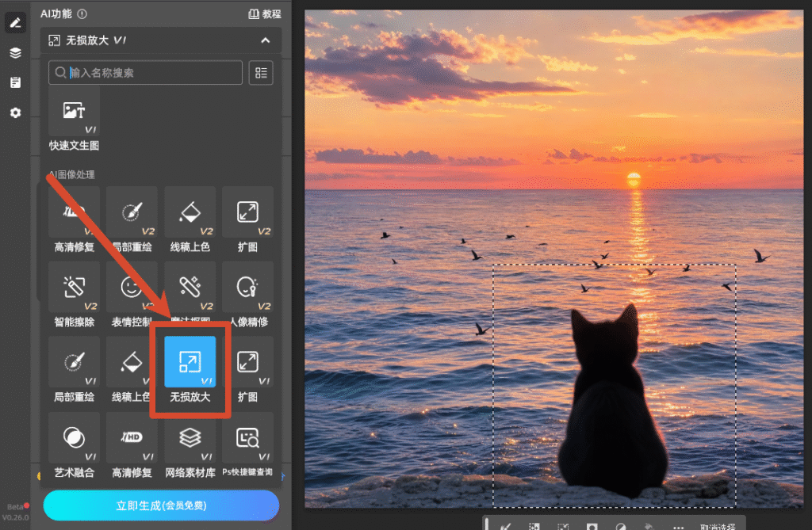Choose the 表情控制 smiley face tool
This screenshot has height=530, width=812.
click(x=131, y=295)
